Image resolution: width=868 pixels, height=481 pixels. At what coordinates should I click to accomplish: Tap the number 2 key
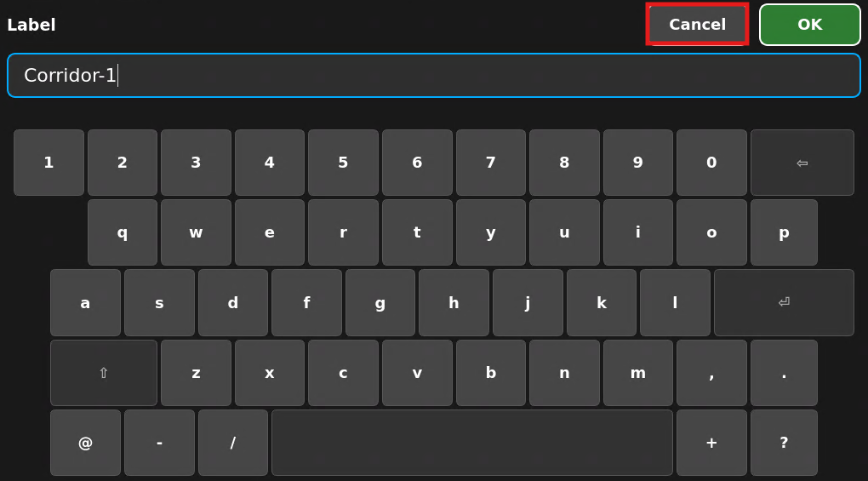click(x=123, y=163)
